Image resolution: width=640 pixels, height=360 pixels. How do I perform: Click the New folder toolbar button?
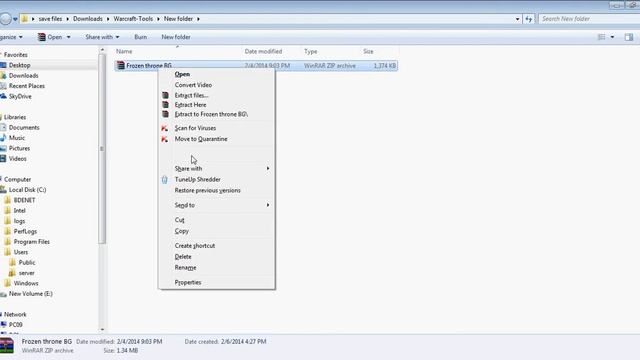pos(176,37)
